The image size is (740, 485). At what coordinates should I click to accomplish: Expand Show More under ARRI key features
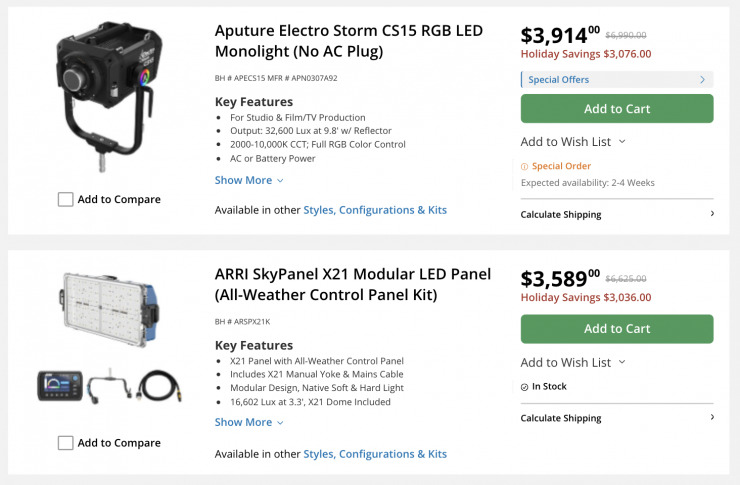click(x=249, y=422)
